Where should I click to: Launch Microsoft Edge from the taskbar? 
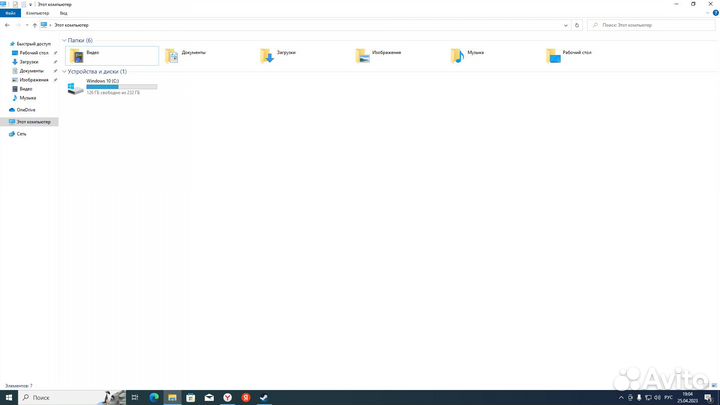[154, 398]
